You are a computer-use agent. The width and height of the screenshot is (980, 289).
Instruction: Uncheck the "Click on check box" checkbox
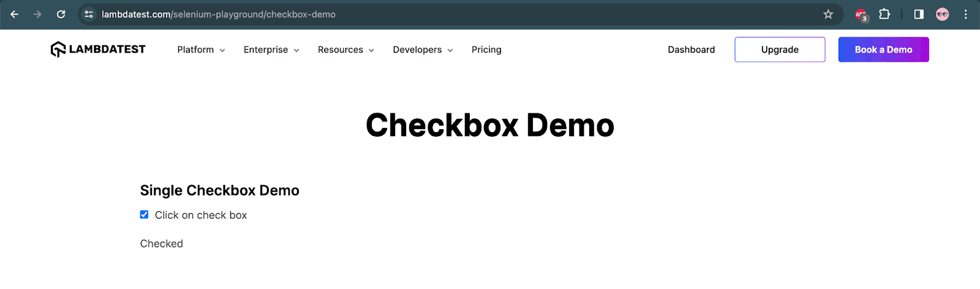pos(144,214)
